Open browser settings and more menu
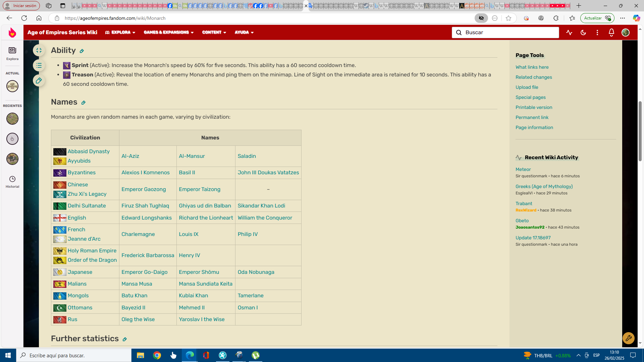 (x=623, y=18)
